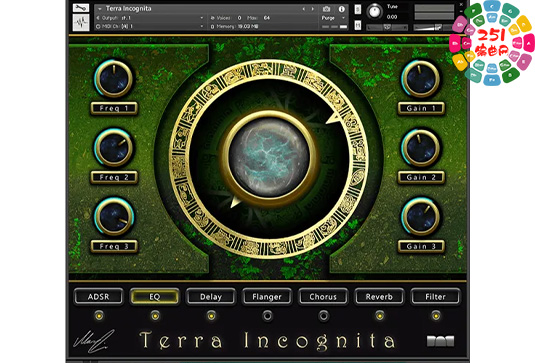535x363 pixels.
Task: Open the instrument info icon
Action: point(342,9)
